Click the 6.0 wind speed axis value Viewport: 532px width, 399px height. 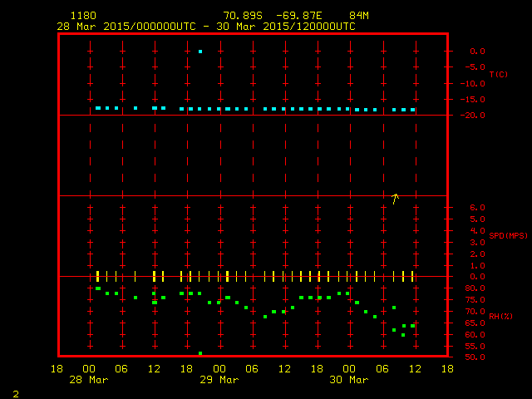coord(478,207)
